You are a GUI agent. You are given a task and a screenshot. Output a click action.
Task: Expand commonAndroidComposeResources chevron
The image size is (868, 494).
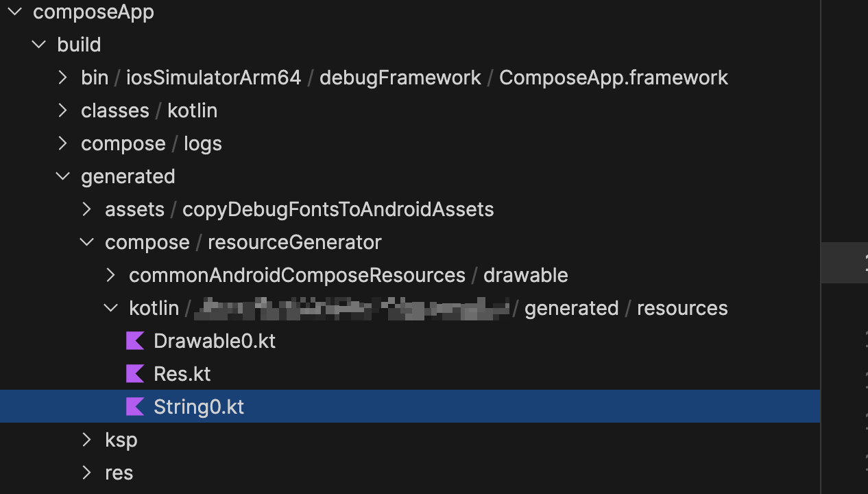(x=110, y=275)
